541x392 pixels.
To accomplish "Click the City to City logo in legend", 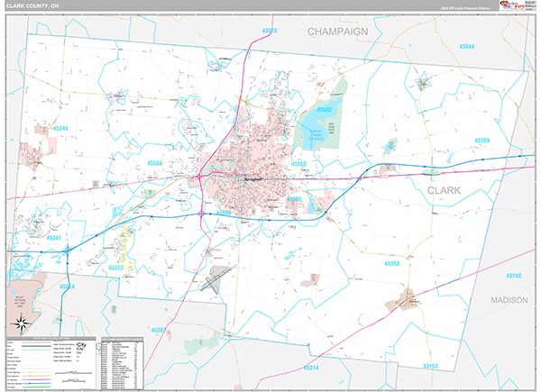I will [85, 347].
